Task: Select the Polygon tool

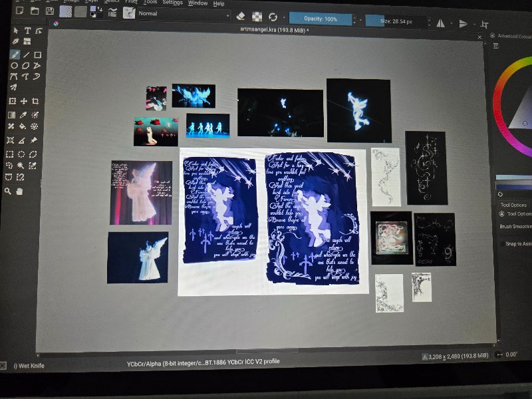Action: point(26,65)
